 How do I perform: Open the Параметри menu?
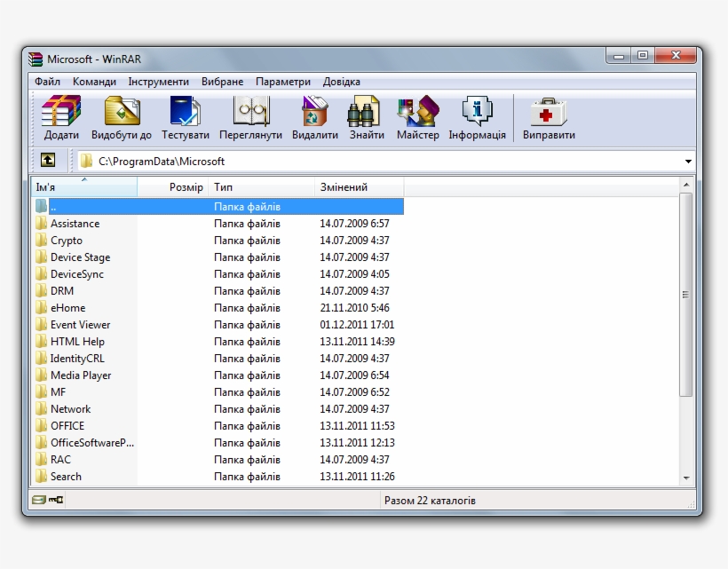click(283, 81)
